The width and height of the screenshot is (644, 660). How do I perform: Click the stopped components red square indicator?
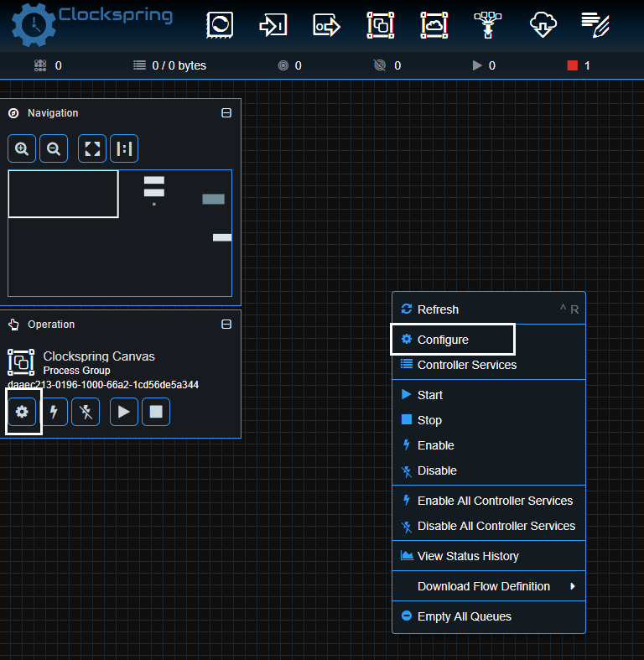572,65
